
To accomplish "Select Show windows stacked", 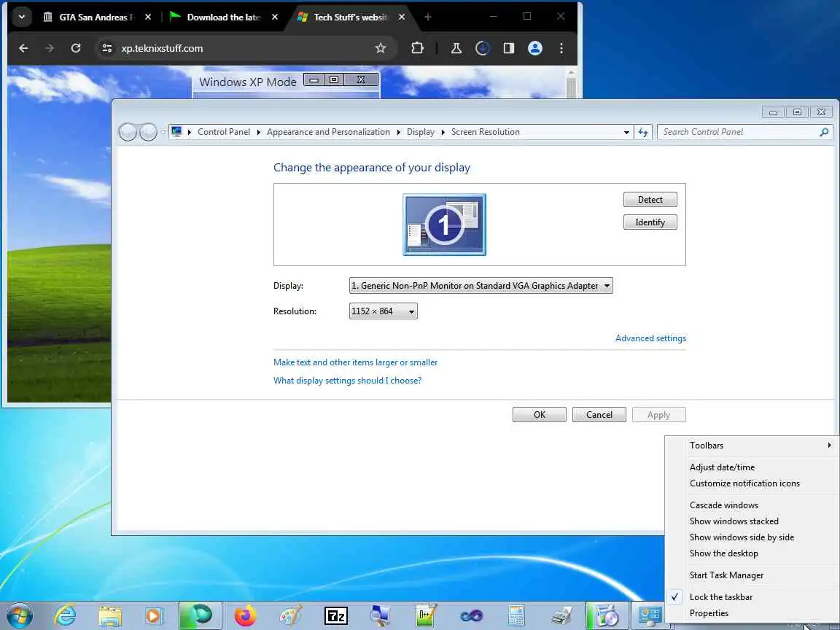I will click(x=734, y=521).
